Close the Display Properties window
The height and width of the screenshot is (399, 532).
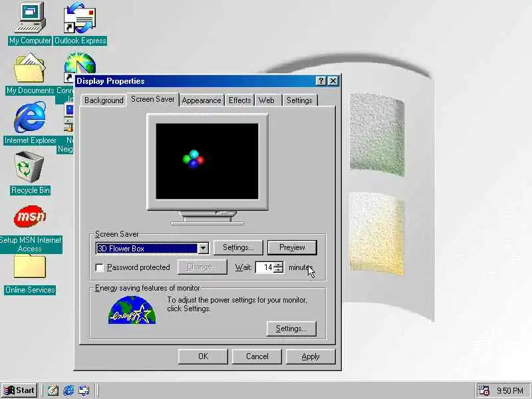coord(333,80)
